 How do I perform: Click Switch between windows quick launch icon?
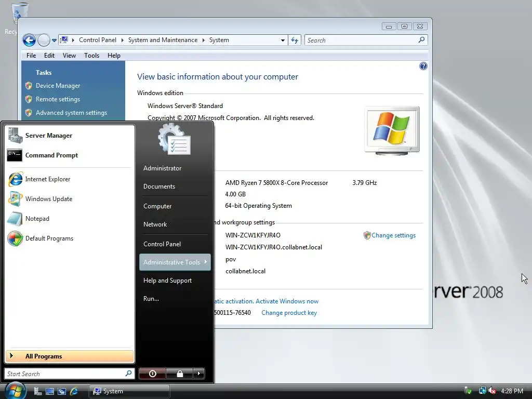pyautogui.click(x=62, y=391)
